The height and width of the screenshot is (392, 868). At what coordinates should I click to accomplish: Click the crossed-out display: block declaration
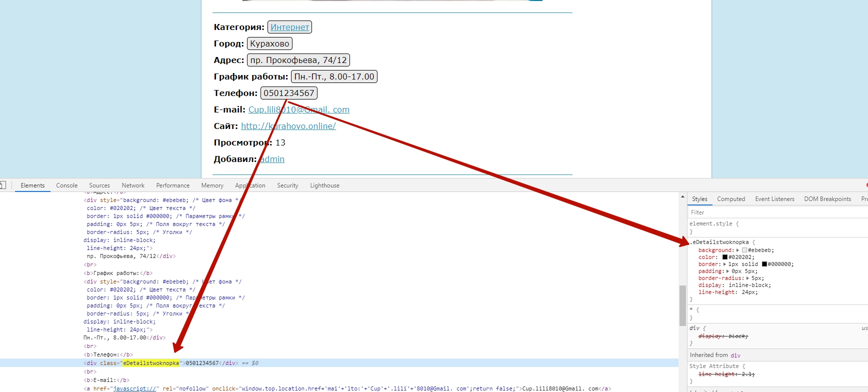point(723,336)
